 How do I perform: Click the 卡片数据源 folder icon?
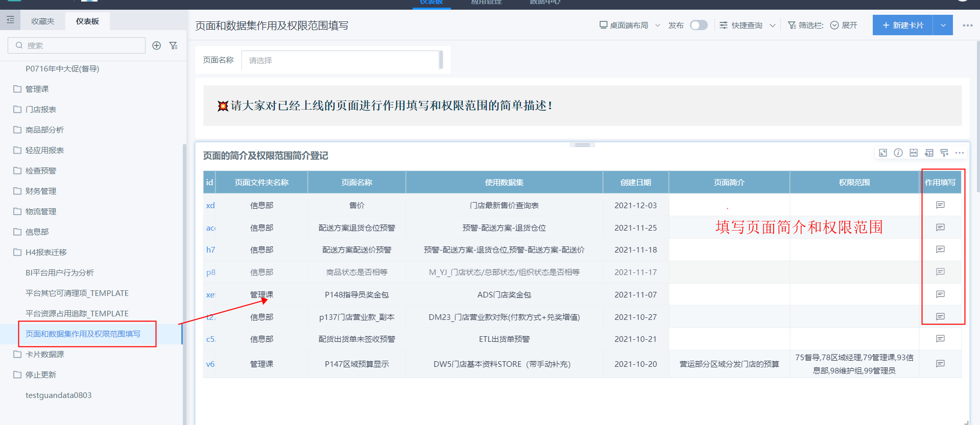point(17,354)
